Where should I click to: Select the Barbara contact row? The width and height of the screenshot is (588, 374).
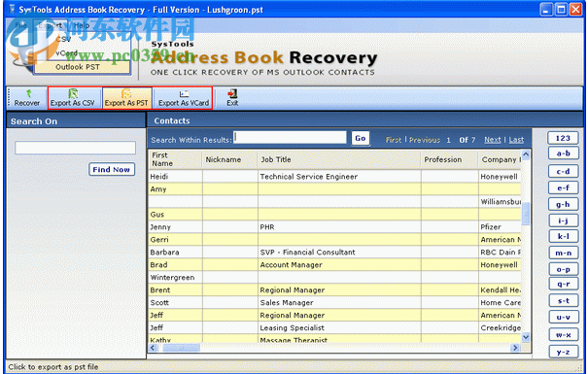click(x=335, y=253)
